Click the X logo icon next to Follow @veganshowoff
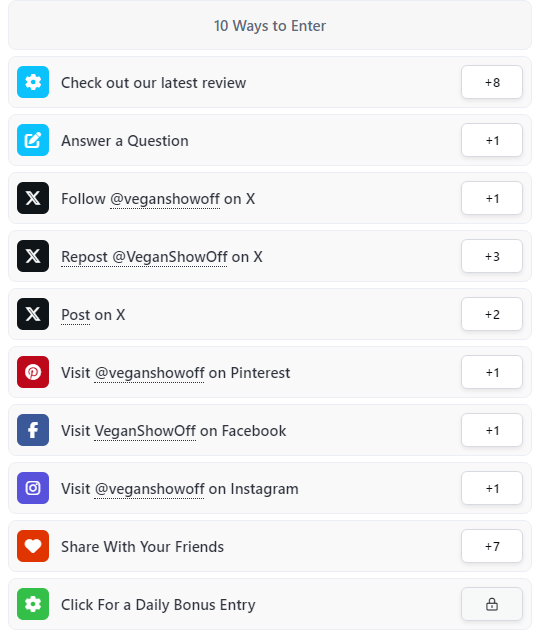Image resolution: width=540 pixels, height=636 pixels. (x=33, y=198)
